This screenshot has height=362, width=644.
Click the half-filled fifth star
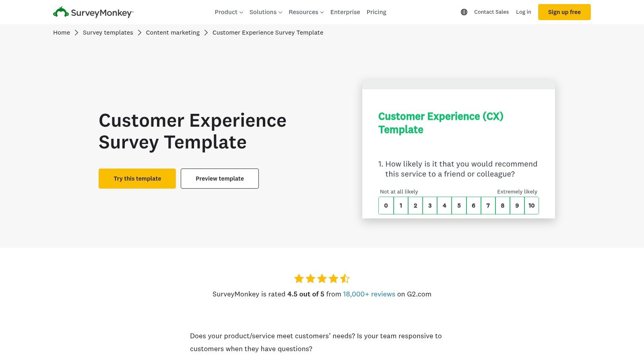[x=345, y=278]
